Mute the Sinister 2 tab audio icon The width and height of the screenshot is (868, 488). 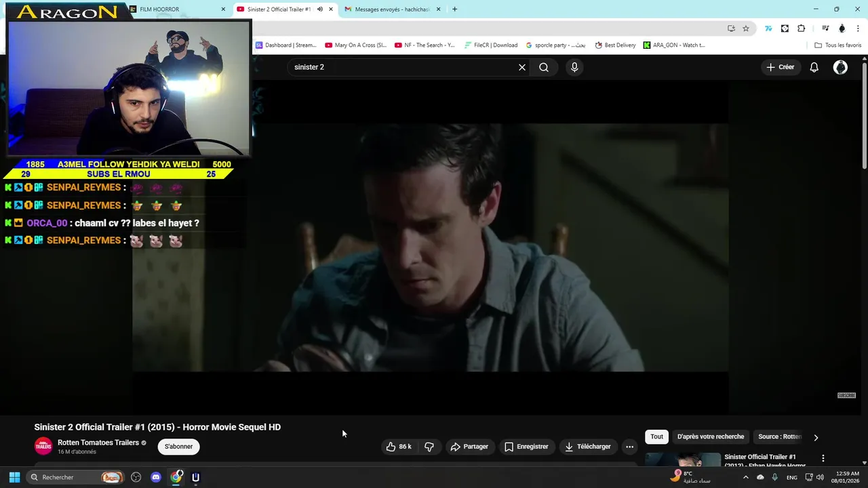(319, 9)
